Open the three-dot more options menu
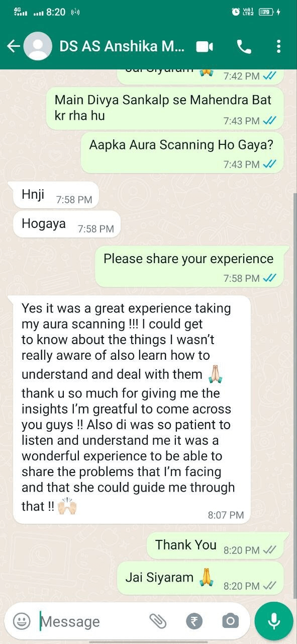The width and height of the screenshot is (297, 644). click(x=278, y=47)
